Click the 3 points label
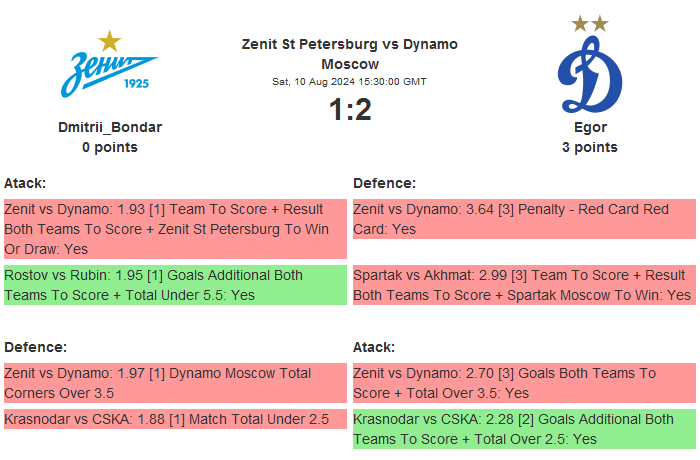Screen dimensions: 700x460 (590, 147)
